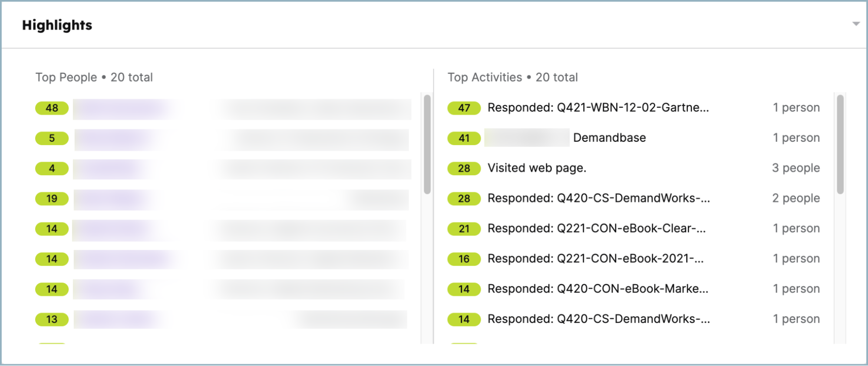Click the 41 score badge beside Demandbase

[x=464, y=138]
